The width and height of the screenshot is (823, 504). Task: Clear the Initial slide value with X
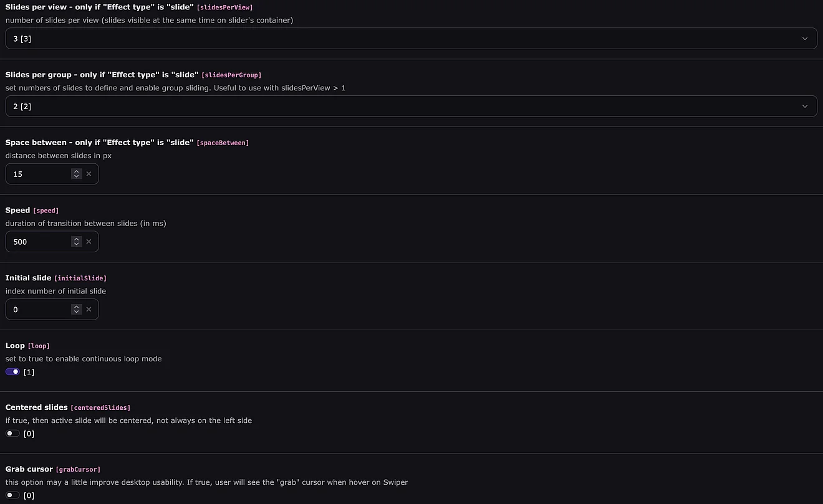tap(89, 310)
